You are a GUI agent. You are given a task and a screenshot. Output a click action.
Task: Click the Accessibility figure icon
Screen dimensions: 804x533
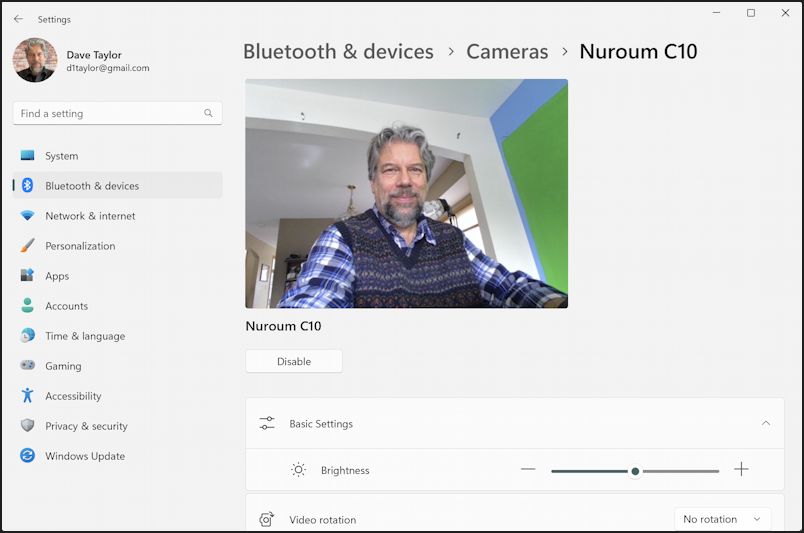27,395
